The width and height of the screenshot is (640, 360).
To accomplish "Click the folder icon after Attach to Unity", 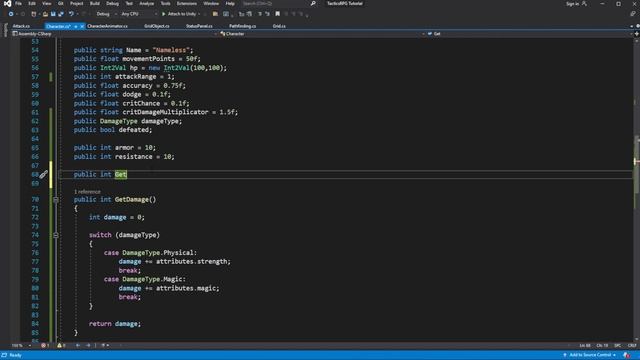I will coord(215,14).
